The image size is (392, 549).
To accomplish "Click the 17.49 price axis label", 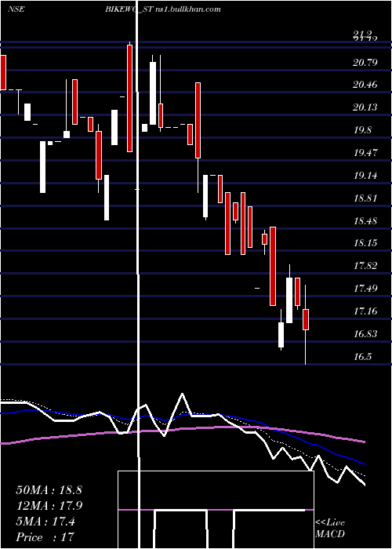I will [x=365, y=289].
